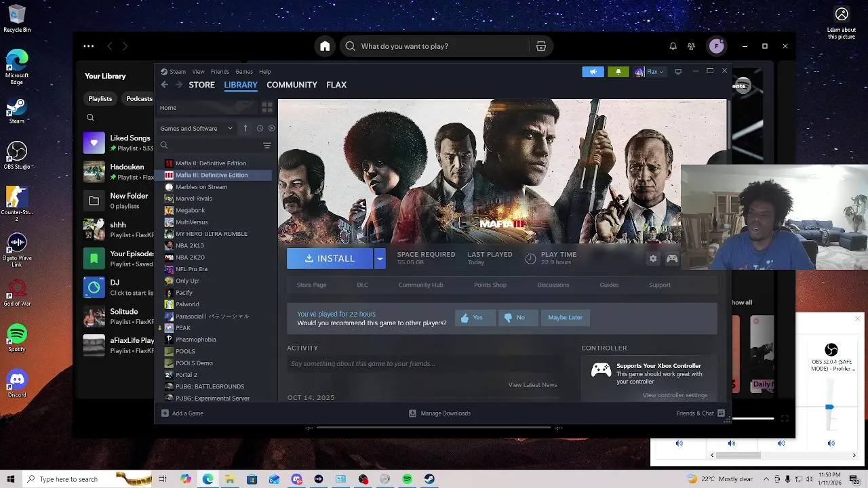Open the Spotify browse icon beside the search bar
This screenshot has width=868, height=488.
tap(541, 46)
